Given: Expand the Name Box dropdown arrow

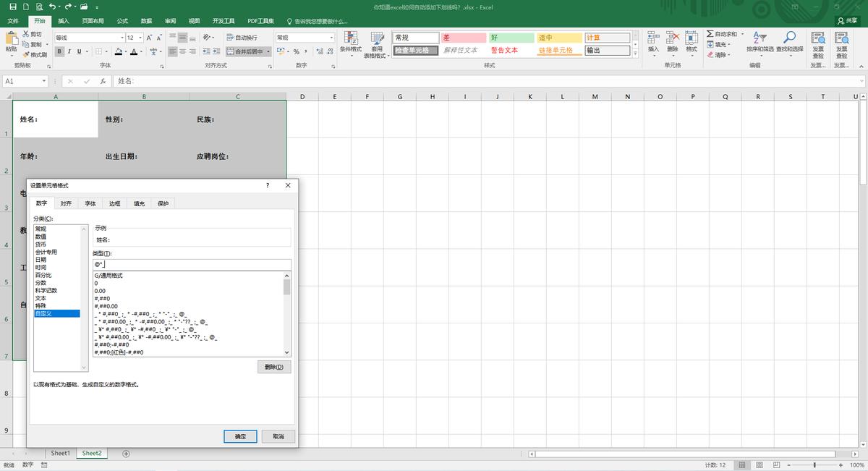Looking at the screenshot, I should pyautogui.click(x=44, y=82).
